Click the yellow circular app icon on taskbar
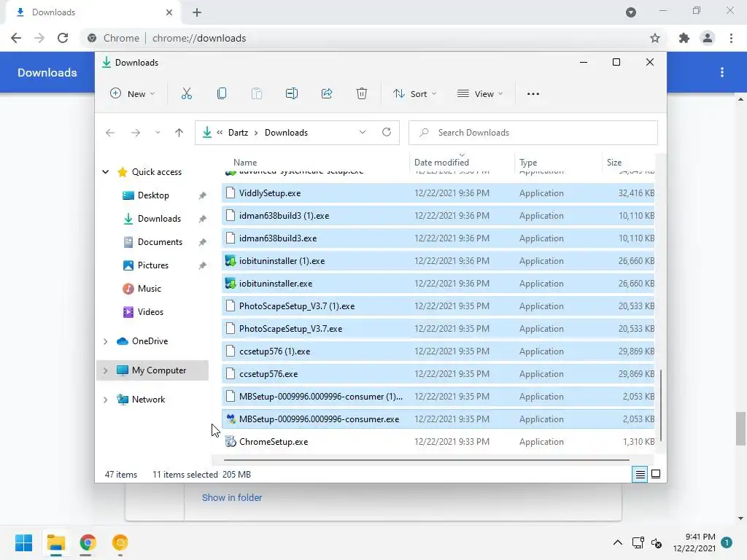Image resolution: width=747 pixels, height=560 pixels. (x=120, y=542)
